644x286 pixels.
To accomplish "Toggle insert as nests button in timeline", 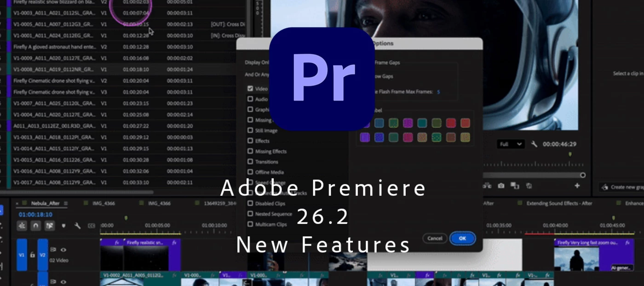I will click(x=22, y=226).
